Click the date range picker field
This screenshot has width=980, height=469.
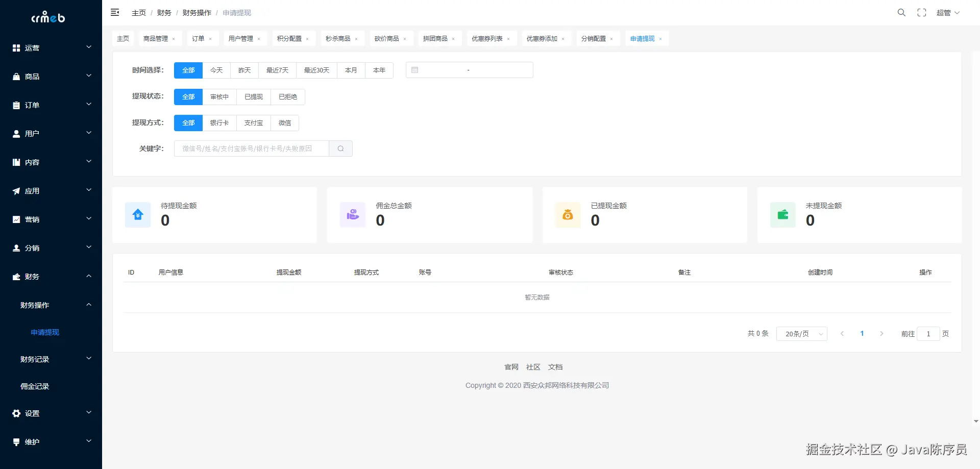470,70
